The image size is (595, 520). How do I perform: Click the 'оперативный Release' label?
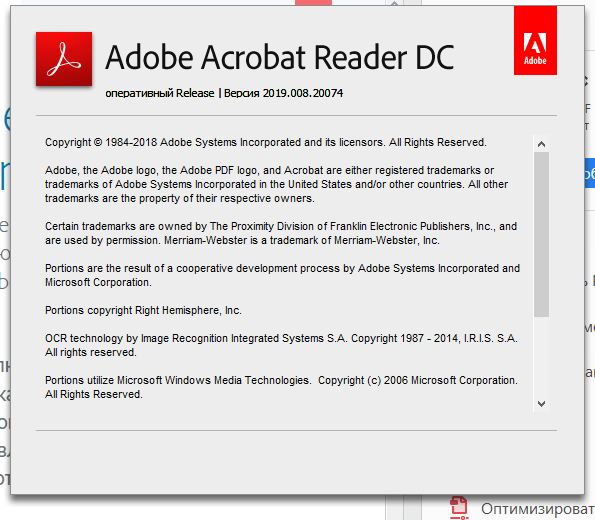pos(160,93)
